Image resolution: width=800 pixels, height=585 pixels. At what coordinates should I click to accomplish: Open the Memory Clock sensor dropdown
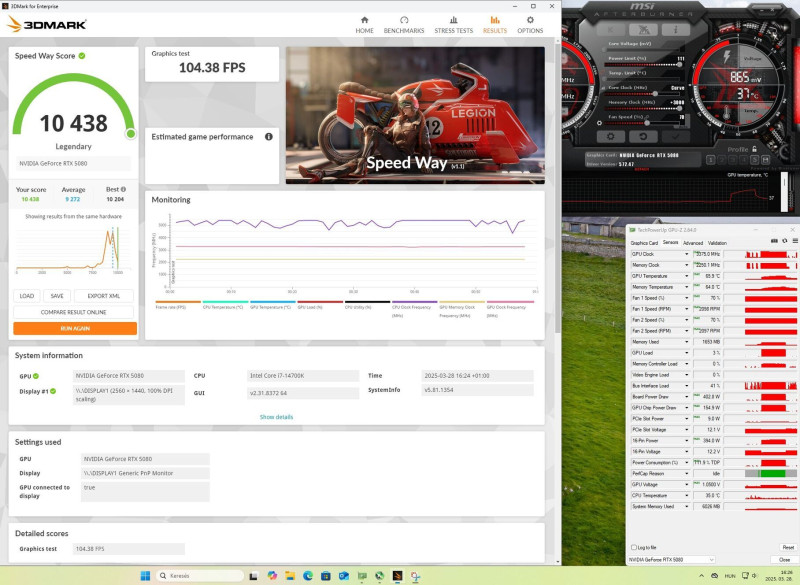686,265
